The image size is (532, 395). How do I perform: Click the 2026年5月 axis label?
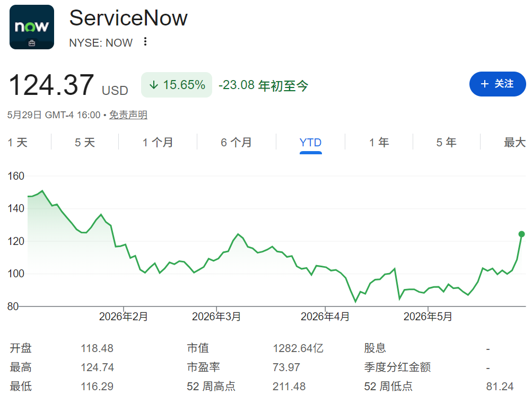point(428,317)
